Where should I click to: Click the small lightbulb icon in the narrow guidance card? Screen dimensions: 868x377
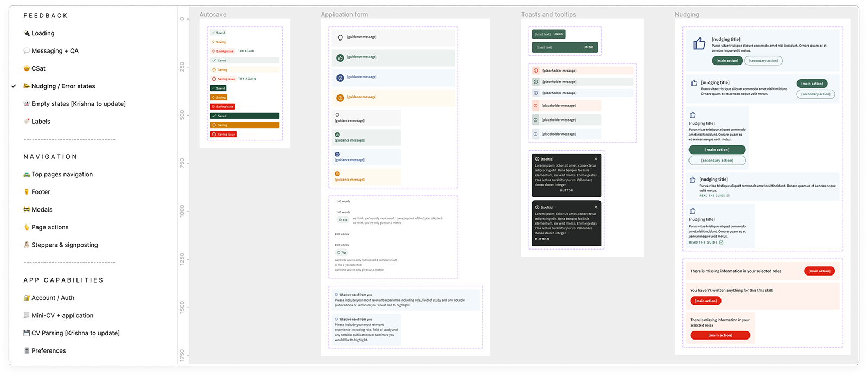click(x=337, y=115)
